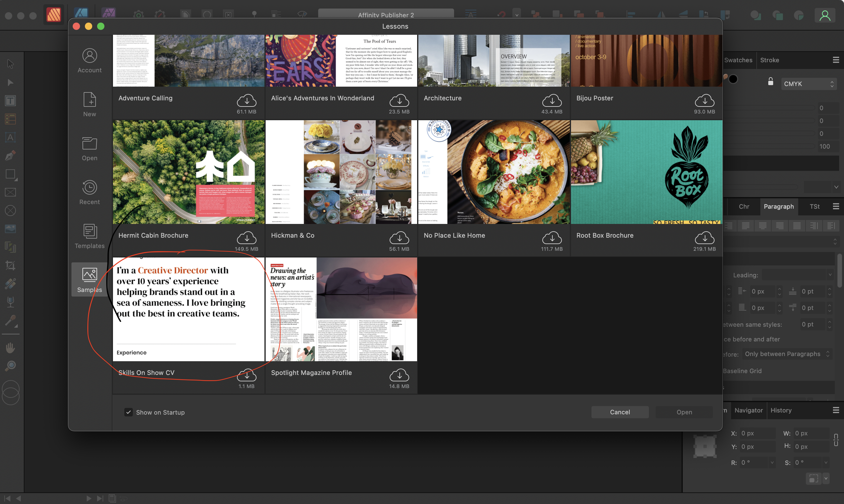Select the Crop tool in the toolbar
This screenshot has height=504, width=844.
click(11, 265)
